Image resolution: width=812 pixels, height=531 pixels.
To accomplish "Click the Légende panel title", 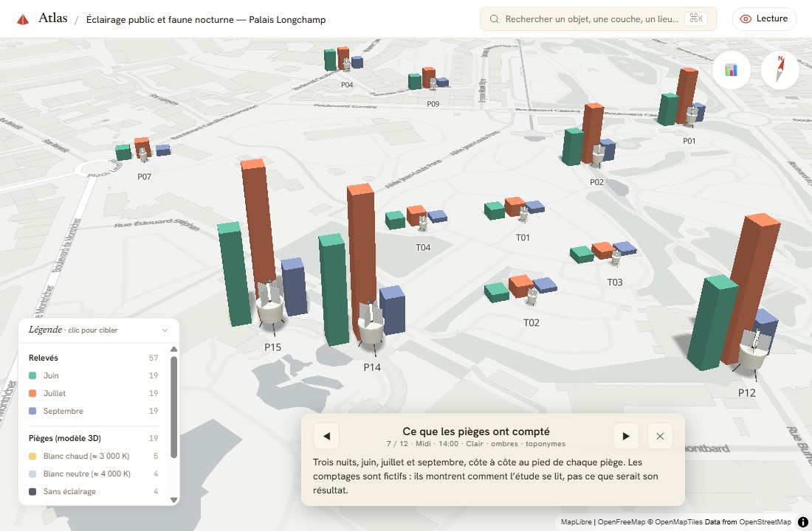I will click(x=45, y=330).
